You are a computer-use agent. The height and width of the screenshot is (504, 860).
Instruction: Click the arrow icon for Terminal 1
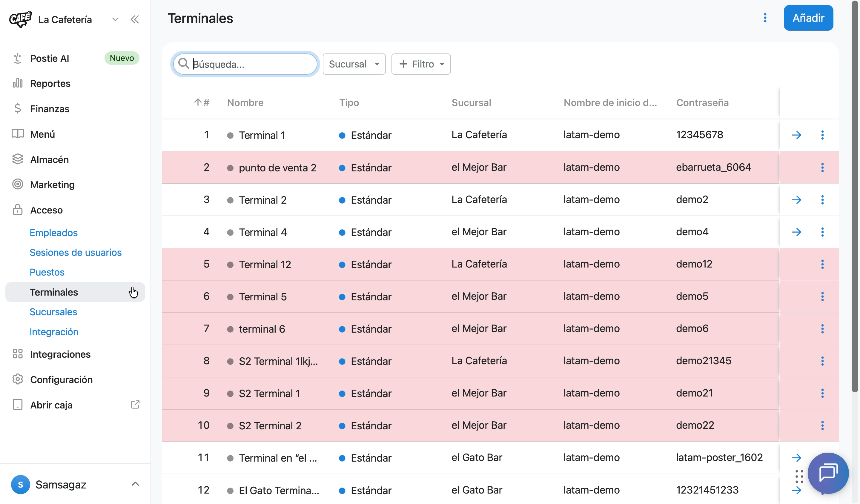[796, 135]
